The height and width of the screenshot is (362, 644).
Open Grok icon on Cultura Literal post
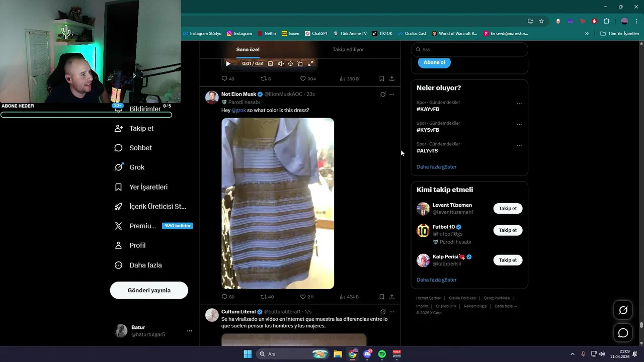click(383, 312)
